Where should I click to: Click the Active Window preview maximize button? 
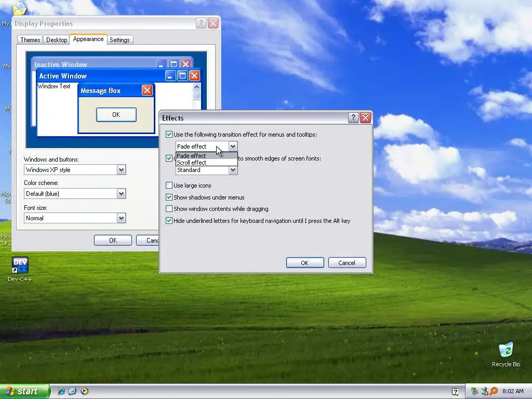[x=182, y=76]
